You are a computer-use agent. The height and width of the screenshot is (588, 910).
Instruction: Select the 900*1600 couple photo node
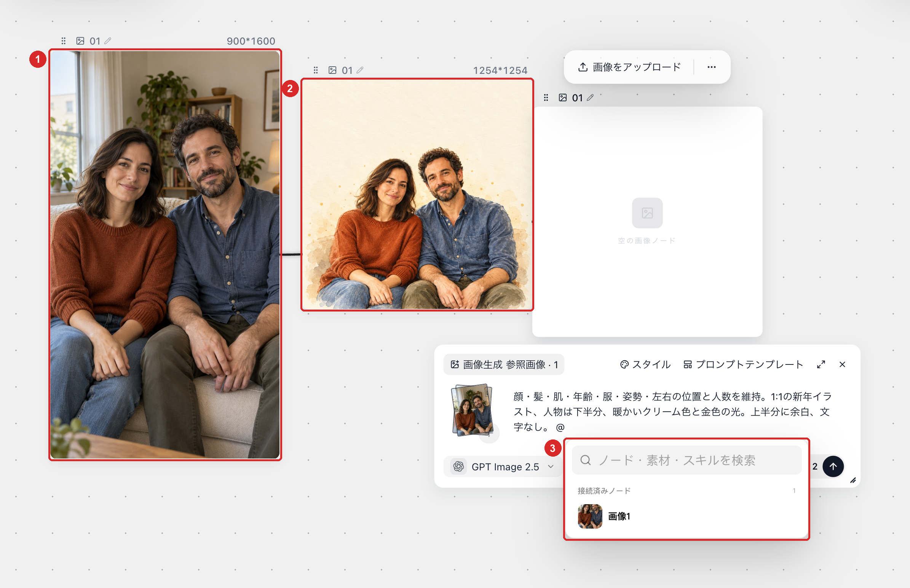(165, 255)
